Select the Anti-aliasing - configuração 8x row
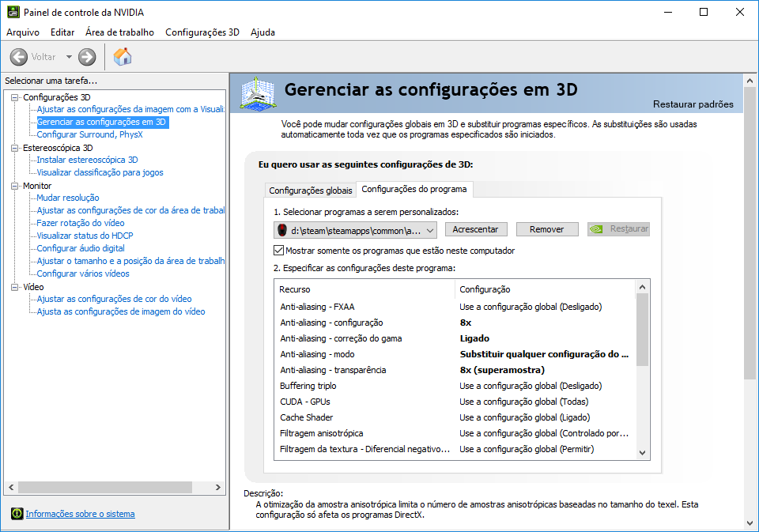This screenshot has width=759, height=532. pos(455,323)
